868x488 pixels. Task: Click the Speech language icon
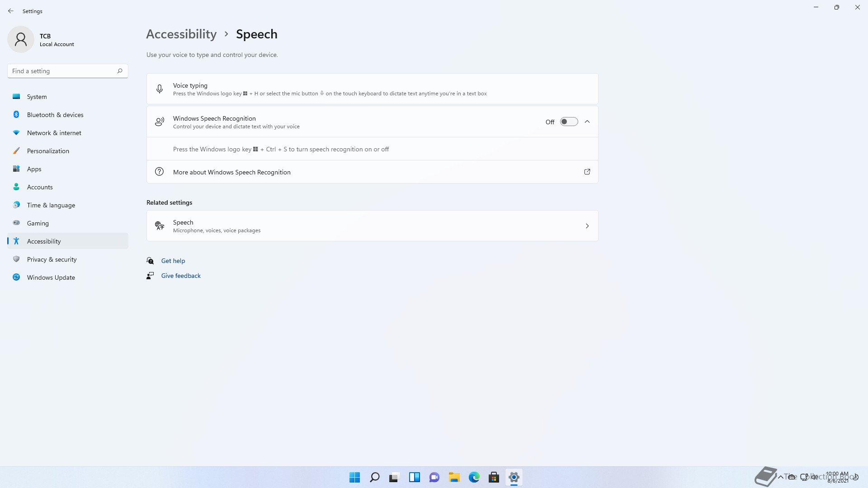pyautogui.click(x=160, y=225)
